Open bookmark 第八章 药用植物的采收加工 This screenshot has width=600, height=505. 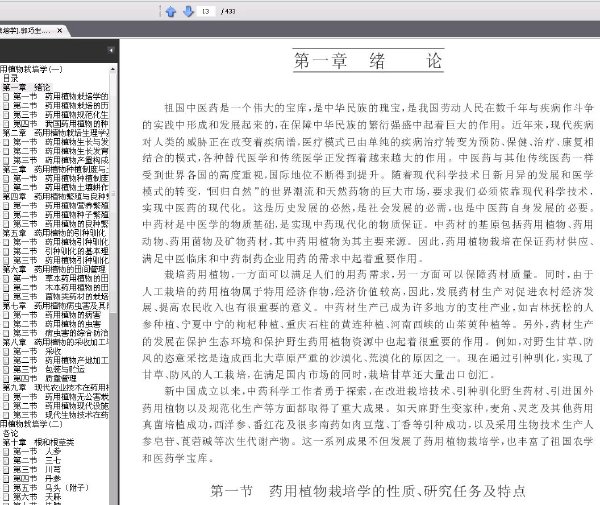pyautogui.click(x=56, y=342)
